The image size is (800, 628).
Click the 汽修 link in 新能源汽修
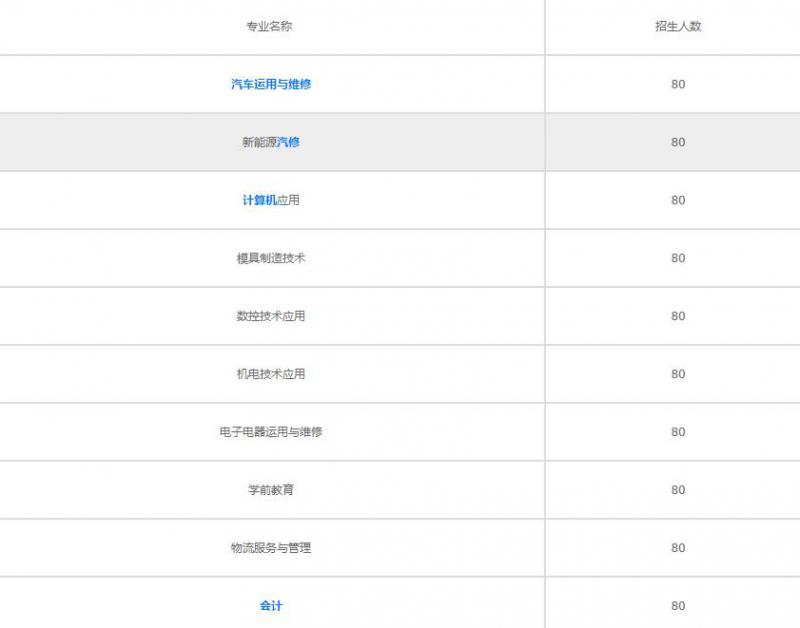[288, 142]
